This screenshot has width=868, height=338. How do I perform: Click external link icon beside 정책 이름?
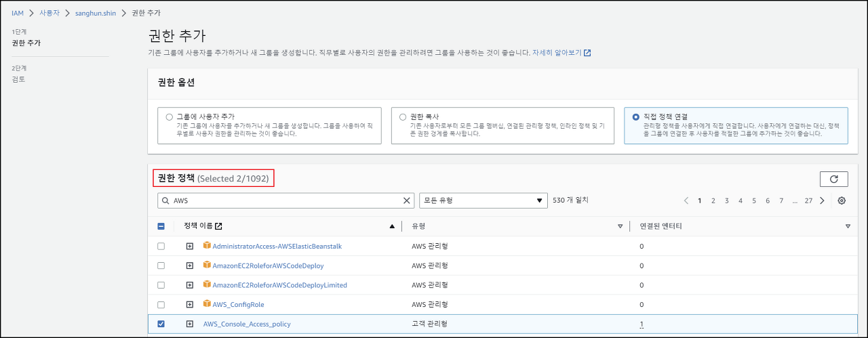coord(218,226)
